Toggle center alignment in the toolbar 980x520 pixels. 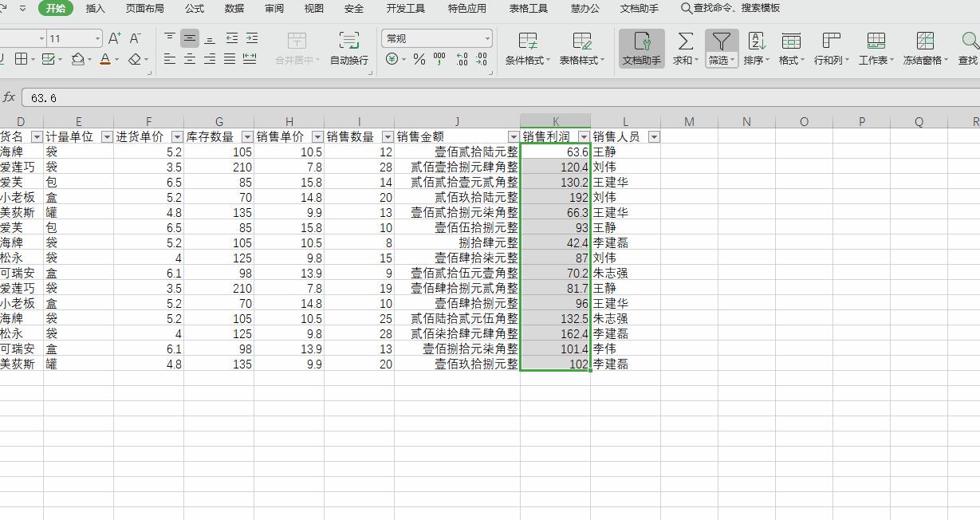(x=190, y=57)
